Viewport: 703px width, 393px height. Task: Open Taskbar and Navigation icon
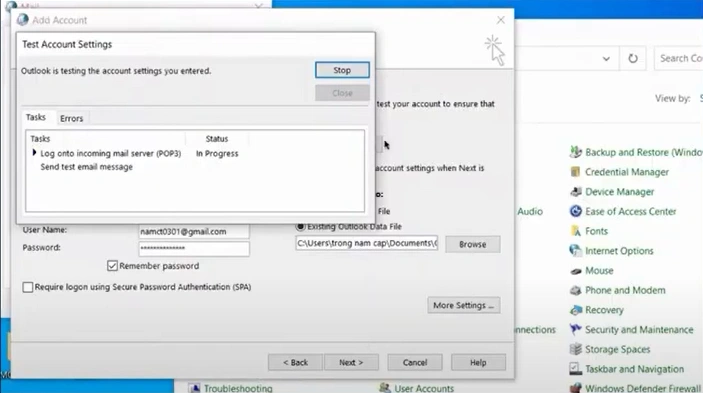click(576, 369)
